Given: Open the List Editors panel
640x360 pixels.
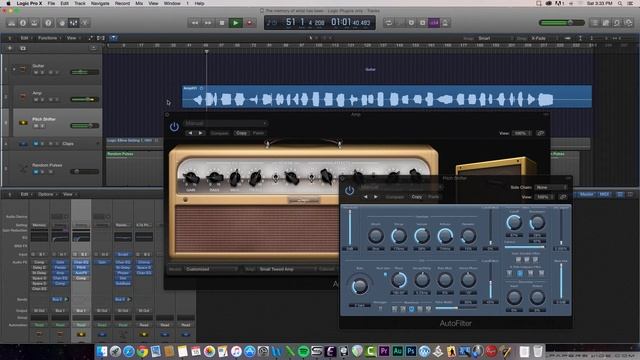Looking at the screenshot, I should [x=595, y=23].
